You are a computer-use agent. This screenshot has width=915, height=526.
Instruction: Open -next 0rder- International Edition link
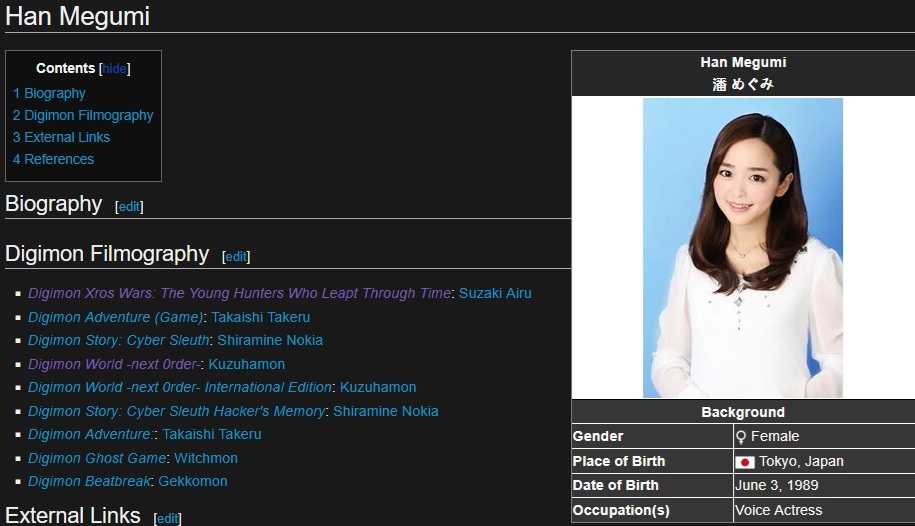180,388
